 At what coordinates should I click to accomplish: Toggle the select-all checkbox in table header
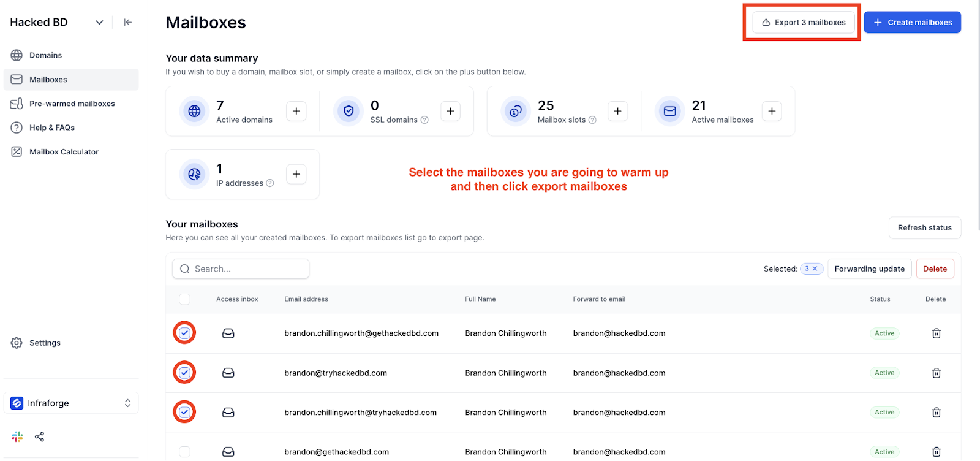[184, 299]
